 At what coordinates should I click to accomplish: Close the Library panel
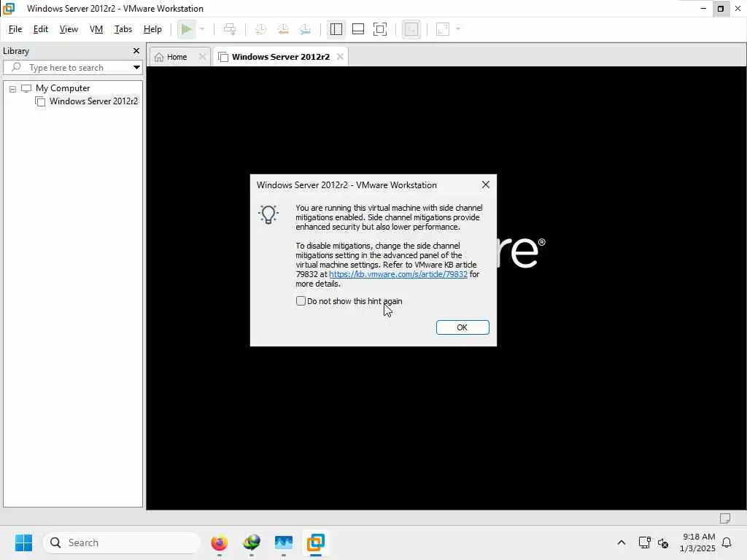point(136,50)
